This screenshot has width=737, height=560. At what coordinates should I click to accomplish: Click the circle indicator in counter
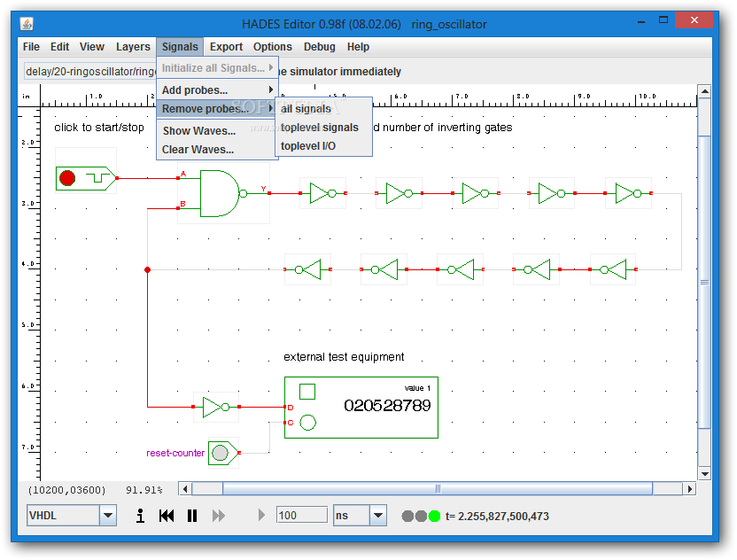(x=308, y=423)
